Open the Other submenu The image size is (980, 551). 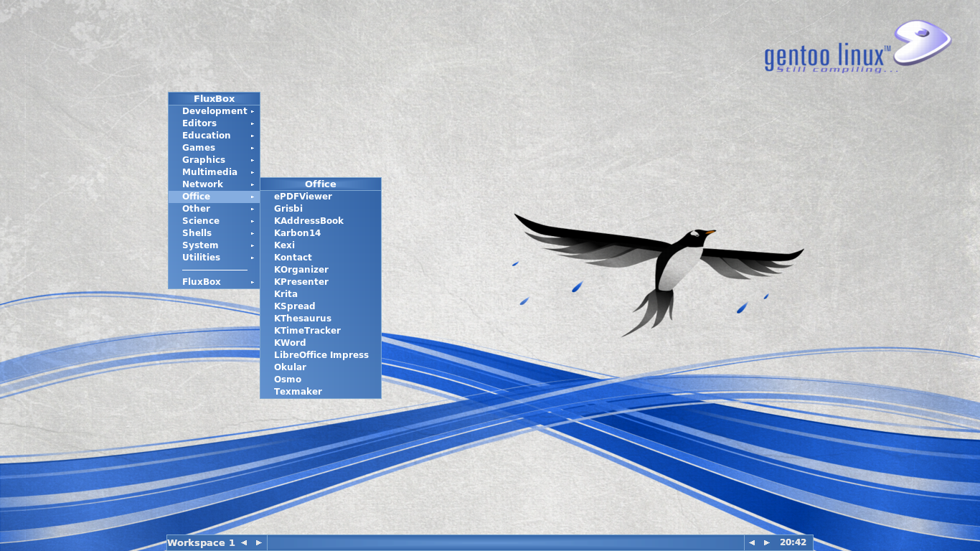click(214, 209)
